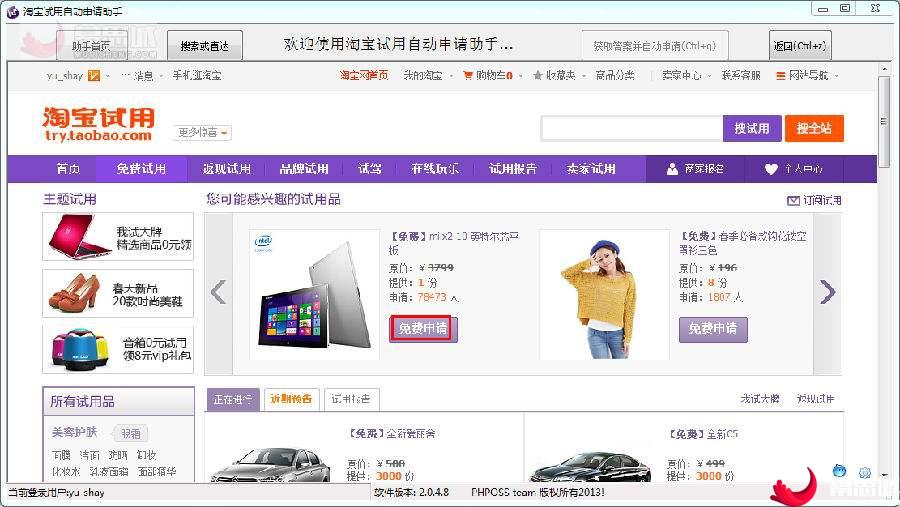This screenshot has height=507, width=900.
Task: Select the 试驾 nav tab
Action: [x=370, y=169]
